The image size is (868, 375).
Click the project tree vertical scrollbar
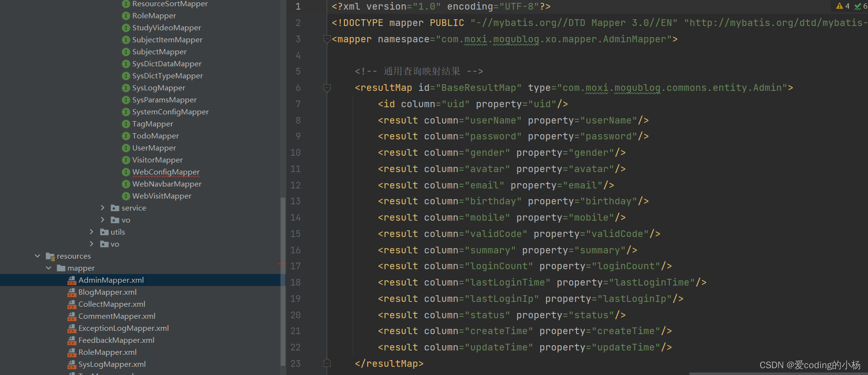(283, 281)
